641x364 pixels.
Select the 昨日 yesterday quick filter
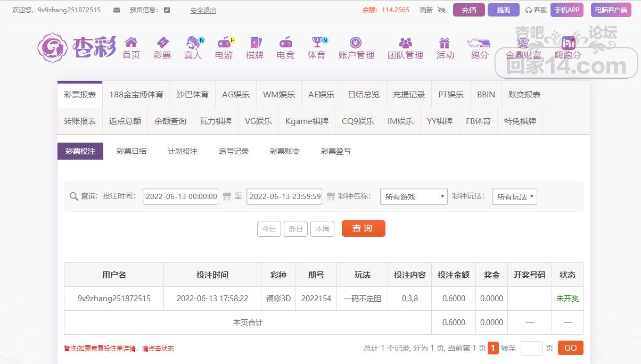pos(295,229)
